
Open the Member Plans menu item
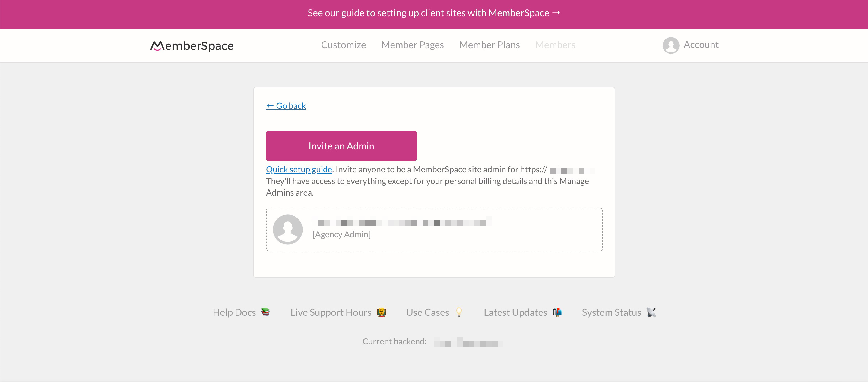pyautogui.click(x=489, y=44)
